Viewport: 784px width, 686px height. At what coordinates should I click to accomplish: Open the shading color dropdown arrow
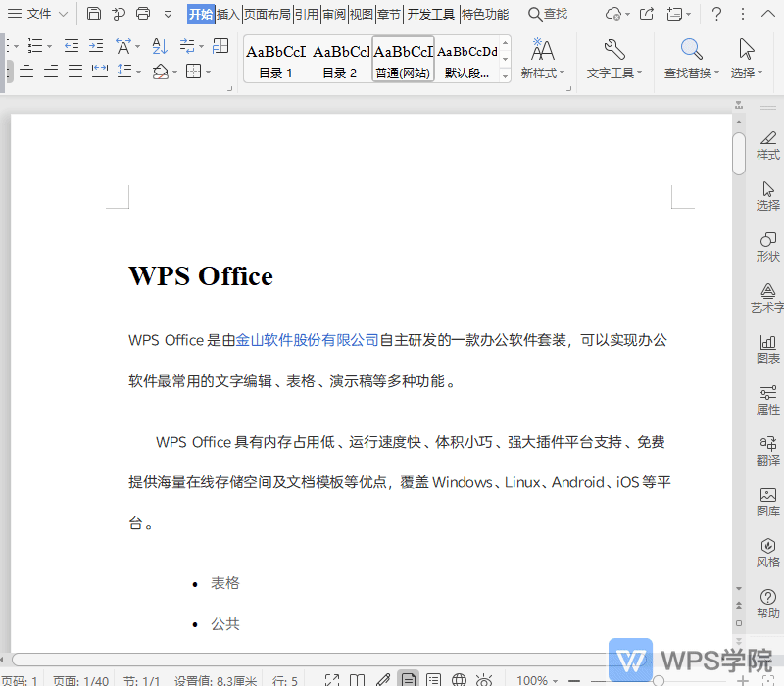click(174, 71)
